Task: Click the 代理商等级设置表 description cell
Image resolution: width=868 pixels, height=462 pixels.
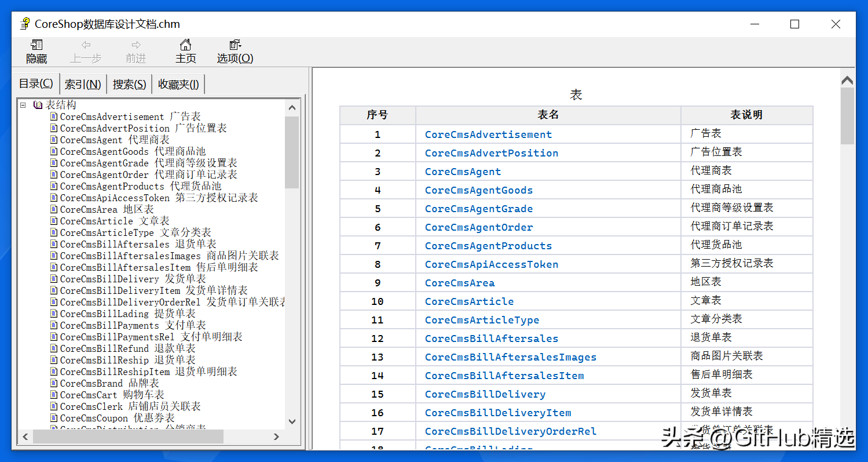Action: point(747,208)
